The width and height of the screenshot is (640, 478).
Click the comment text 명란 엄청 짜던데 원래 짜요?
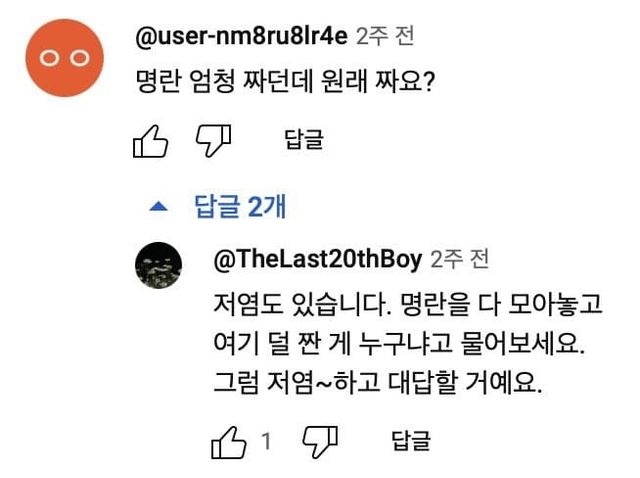click(x=284, y=81)
